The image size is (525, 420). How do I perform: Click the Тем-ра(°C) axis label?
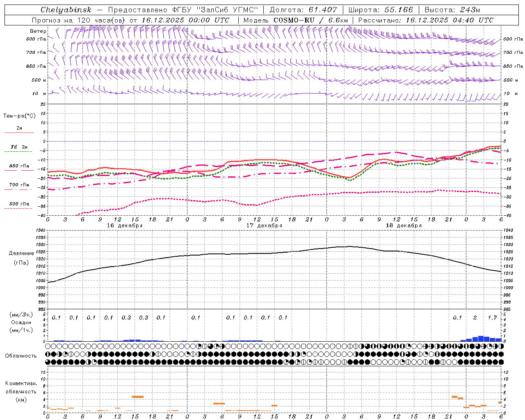pos(19,116)
